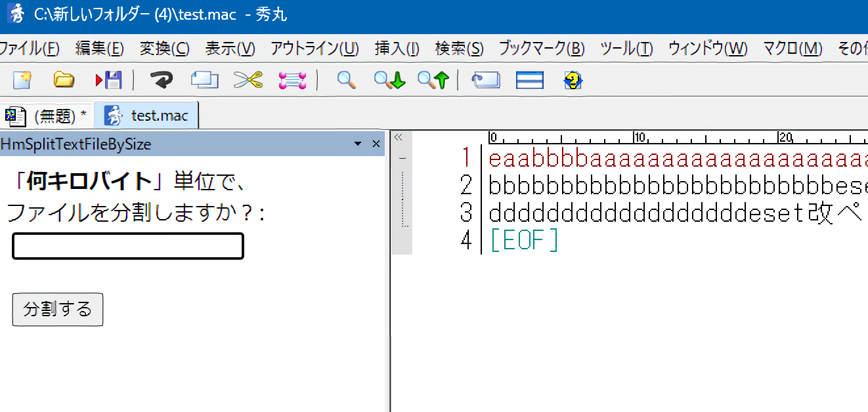868x412 pixels.
Task: Close the HmSplitTextFileBySize panel
Action: tap(376, 144)
